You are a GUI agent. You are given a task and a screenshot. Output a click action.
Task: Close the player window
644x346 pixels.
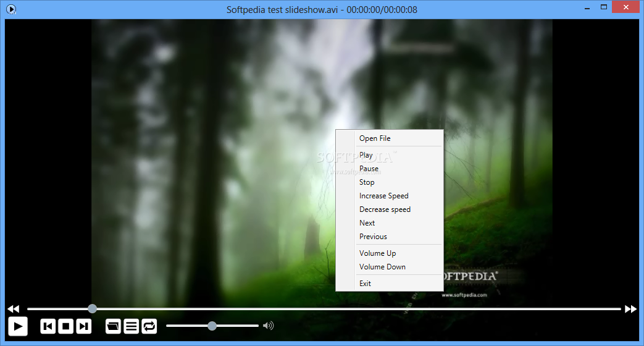tap(626, 7)
